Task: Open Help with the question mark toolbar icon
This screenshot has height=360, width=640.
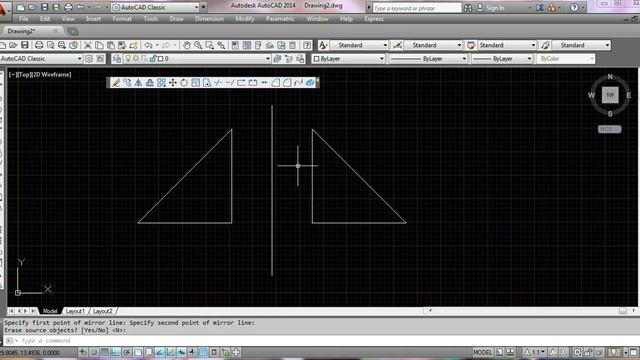Action: tap(307, 45)
